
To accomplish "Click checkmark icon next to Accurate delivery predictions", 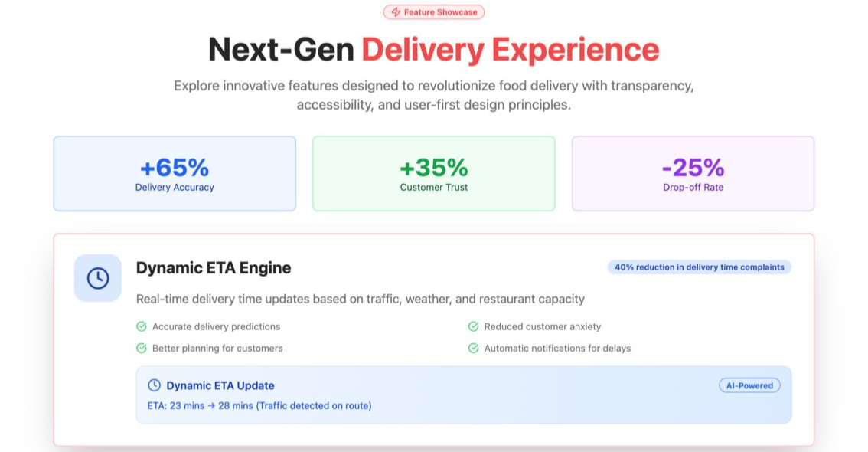I will coord(142,326).
